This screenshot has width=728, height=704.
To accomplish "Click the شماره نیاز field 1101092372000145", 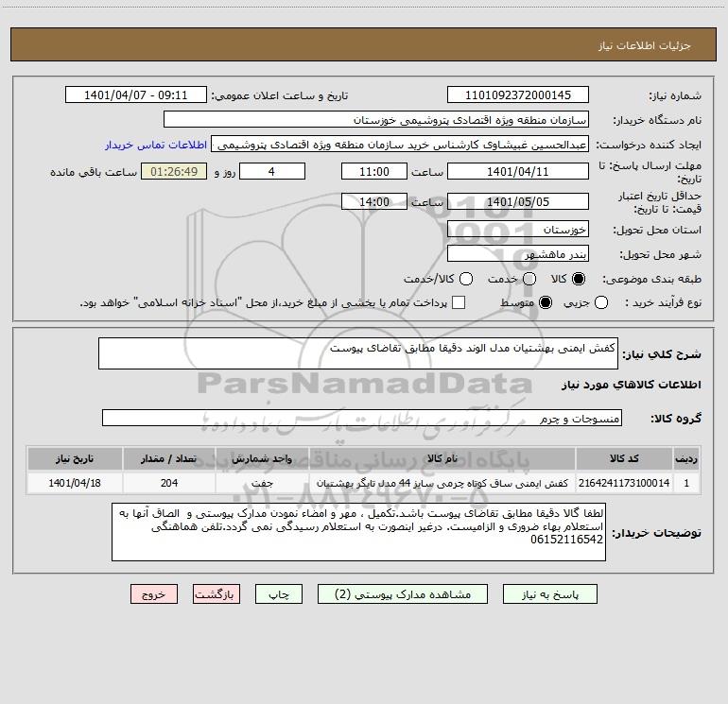I will pyautogui.click(x=518, y=94).
